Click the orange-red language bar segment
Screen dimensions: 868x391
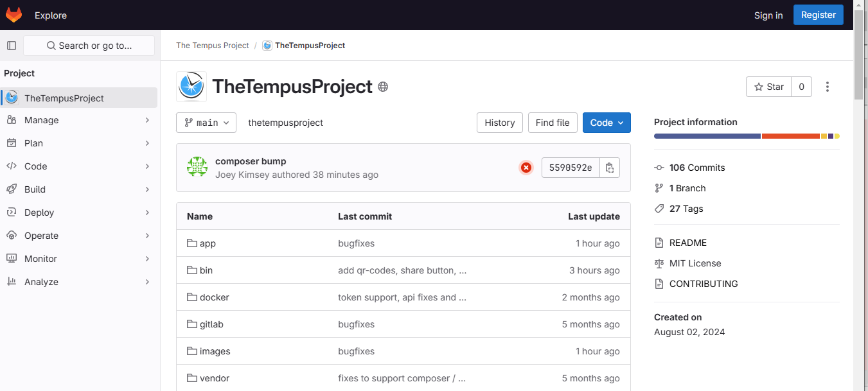[x=791, y=136]
